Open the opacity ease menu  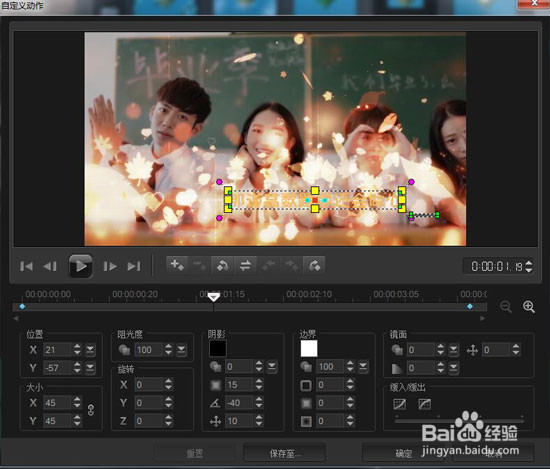[x=181, y=349]
